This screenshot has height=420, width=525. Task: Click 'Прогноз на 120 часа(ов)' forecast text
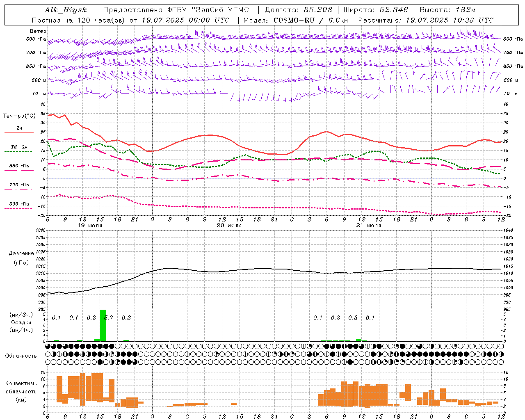pos(79,20)
